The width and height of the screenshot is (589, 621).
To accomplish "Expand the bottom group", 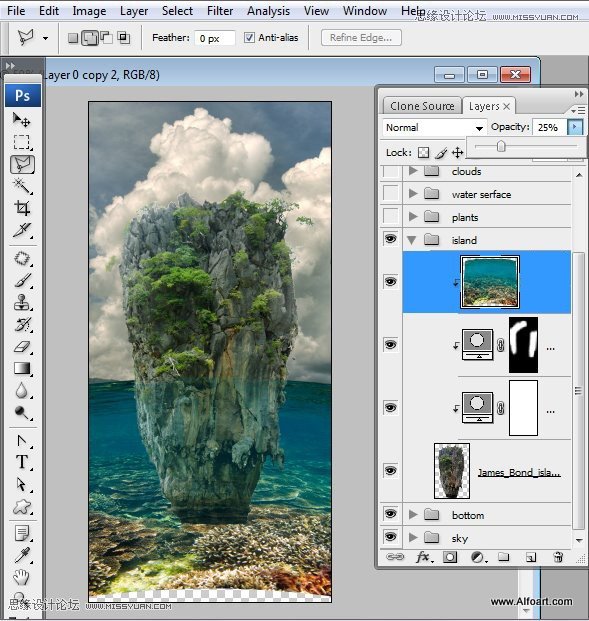I will tap(413, 514).
